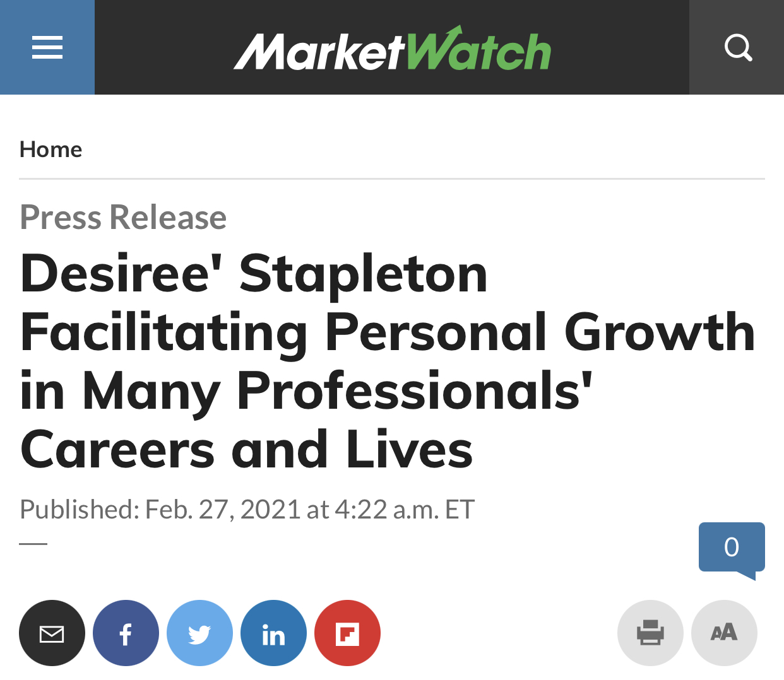Share article on Flipboard
Screen dimensions: 784x680
(x=347, y=633)
